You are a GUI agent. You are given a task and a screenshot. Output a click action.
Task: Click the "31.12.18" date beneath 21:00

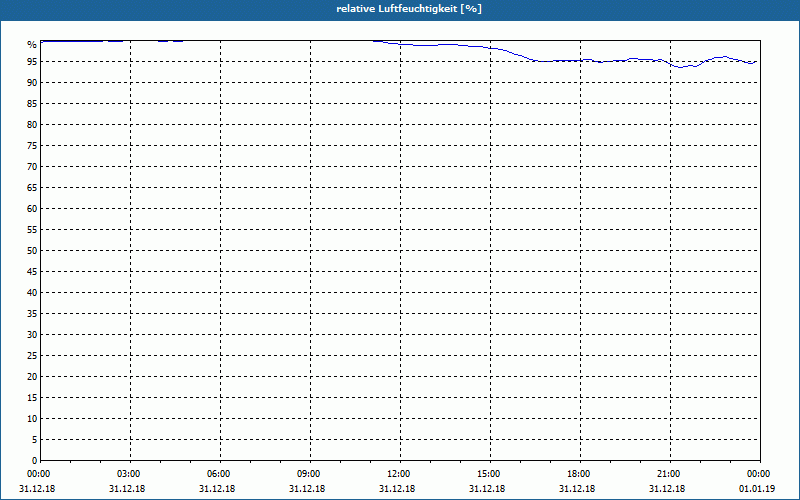point(667,489)
